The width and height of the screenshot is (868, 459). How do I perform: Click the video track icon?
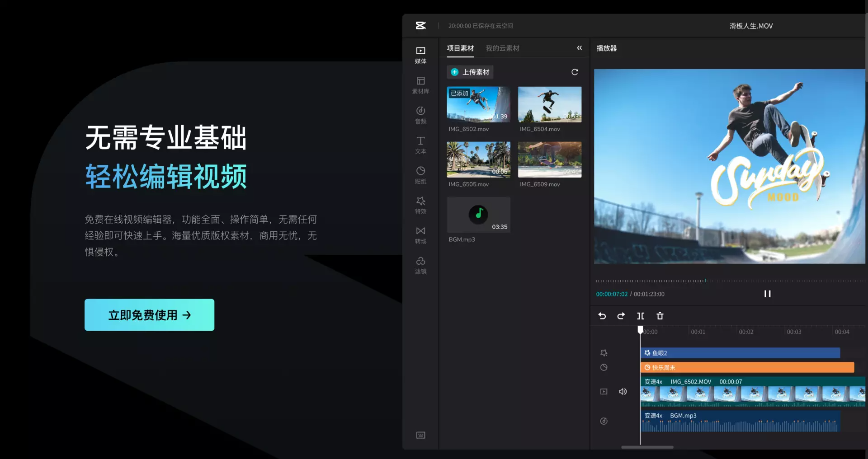point(604,392)
